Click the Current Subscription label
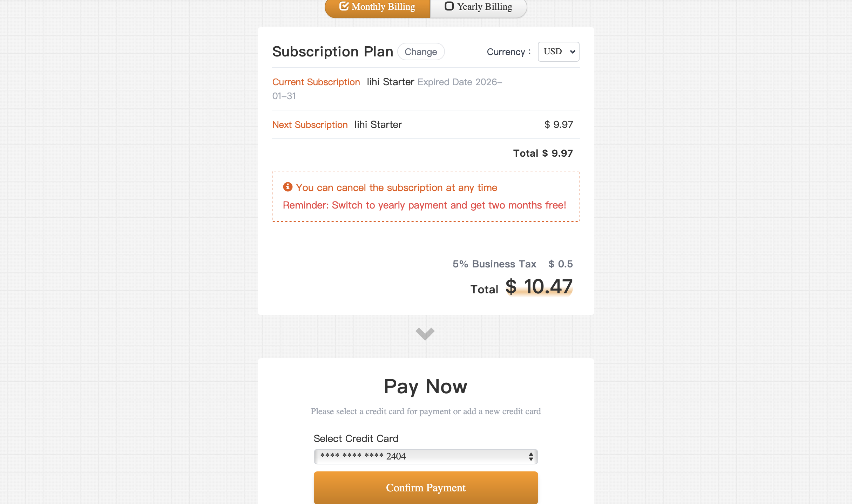This screenshot has height=504, width=852. click(316, 82)
